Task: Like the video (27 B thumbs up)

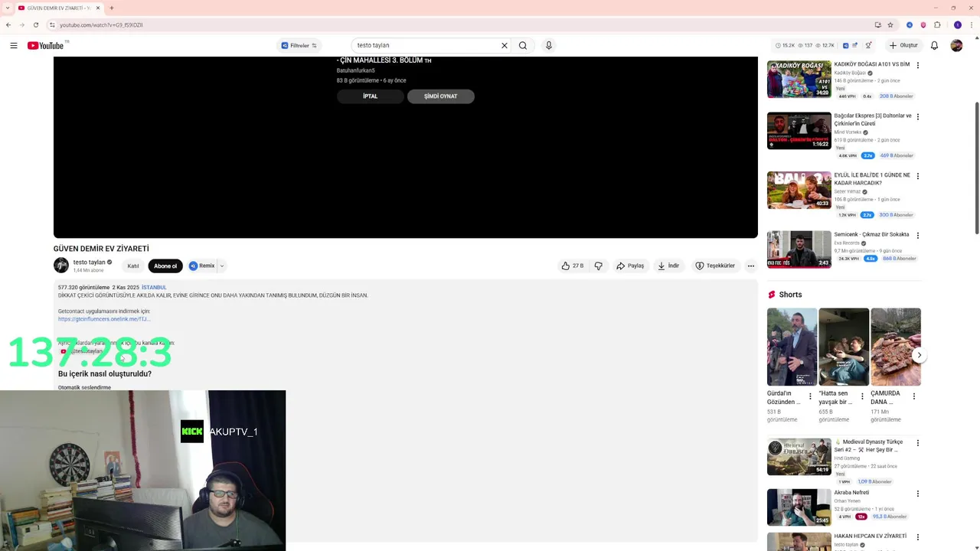Action: (x=573, y=266)
